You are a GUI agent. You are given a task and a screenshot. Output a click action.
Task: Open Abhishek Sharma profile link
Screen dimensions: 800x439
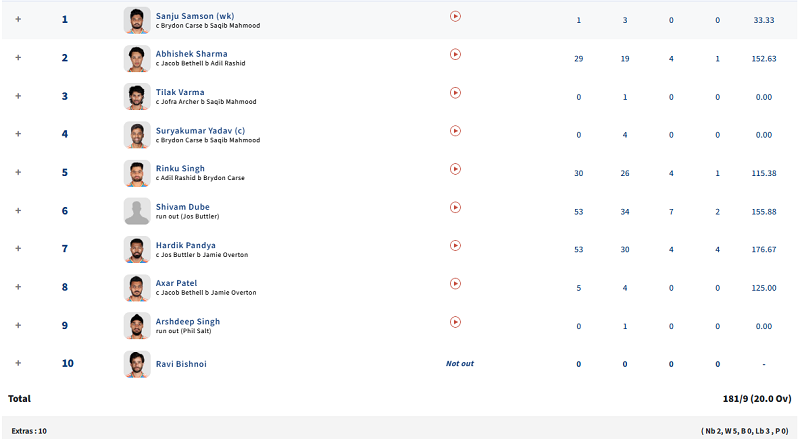point(191,54)
